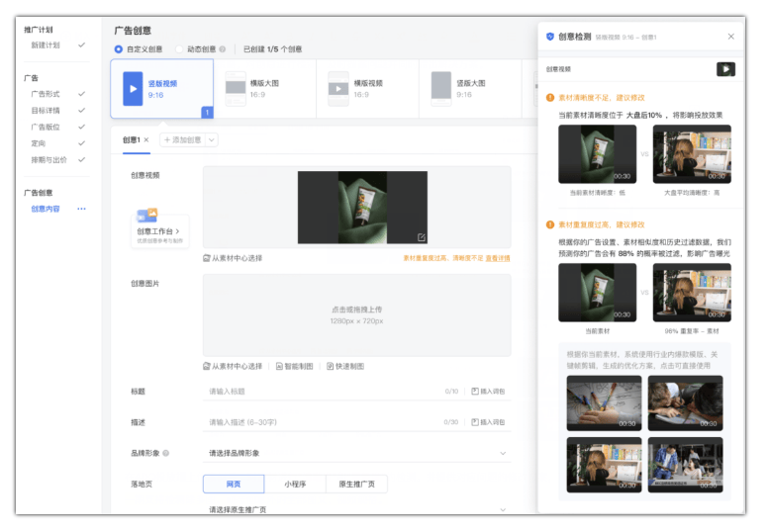Select the 网页 landing page tab
This screenshot has height=532, width=767.
pos(234,485)
